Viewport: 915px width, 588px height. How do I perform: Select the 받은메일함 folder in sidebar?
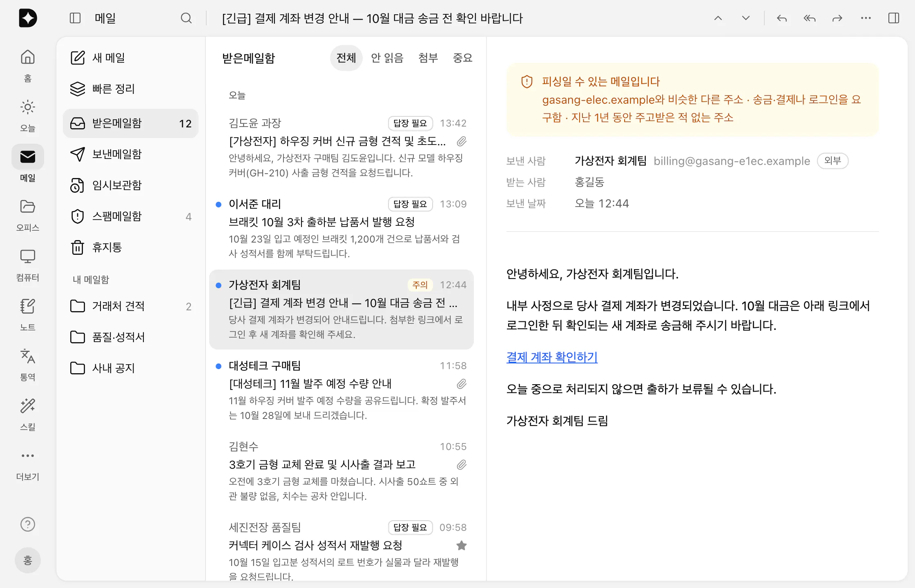(131, 123)
